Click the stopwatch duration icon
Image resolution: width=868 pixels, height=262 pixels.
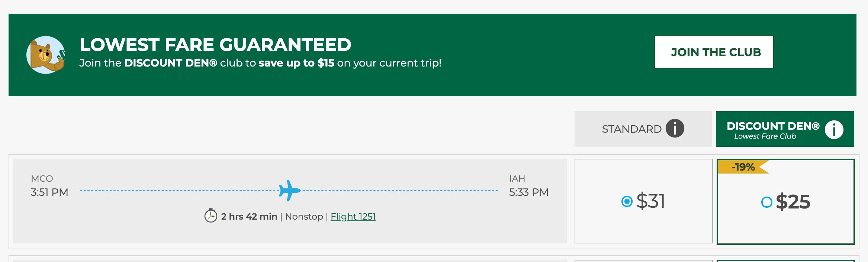[x=210, y=216]
